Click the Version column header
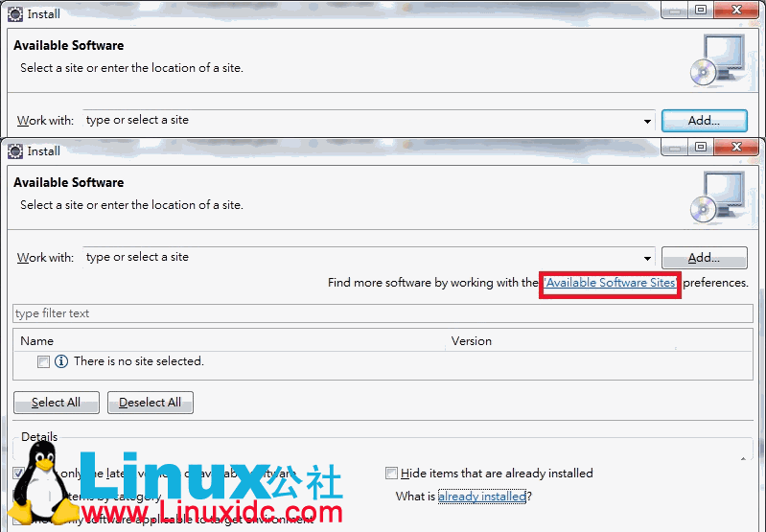This screenshot has width=766, height=532. [x=471, y=341]
